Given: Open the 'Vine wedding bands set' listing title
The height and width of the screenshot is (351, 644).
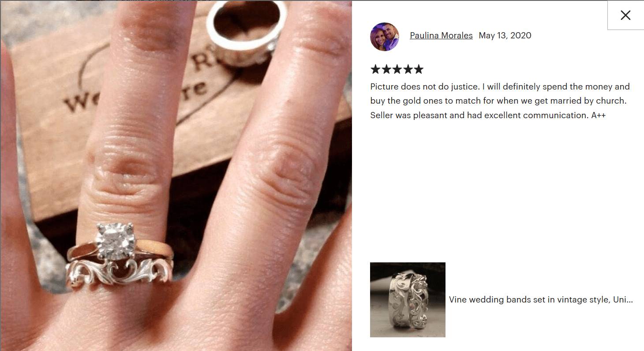Looking at the screenshot, I should [541, 300].
